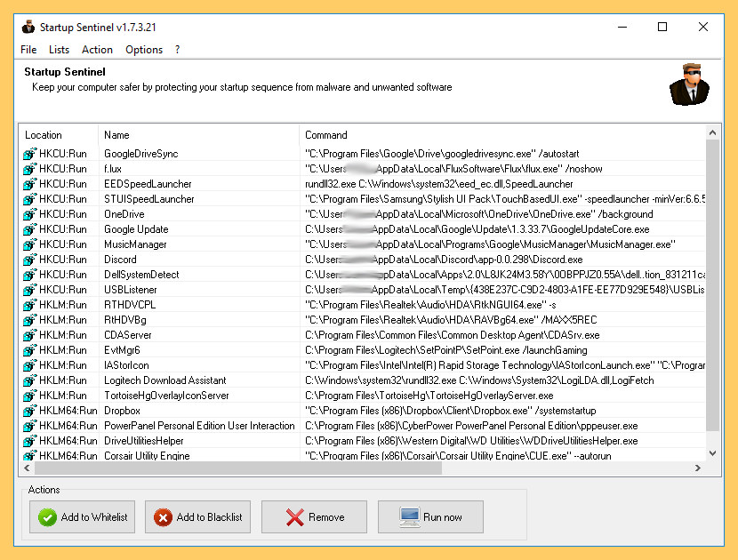Open the File menu
This screenshot has height=560, width=738.
(x=28, y=50)
